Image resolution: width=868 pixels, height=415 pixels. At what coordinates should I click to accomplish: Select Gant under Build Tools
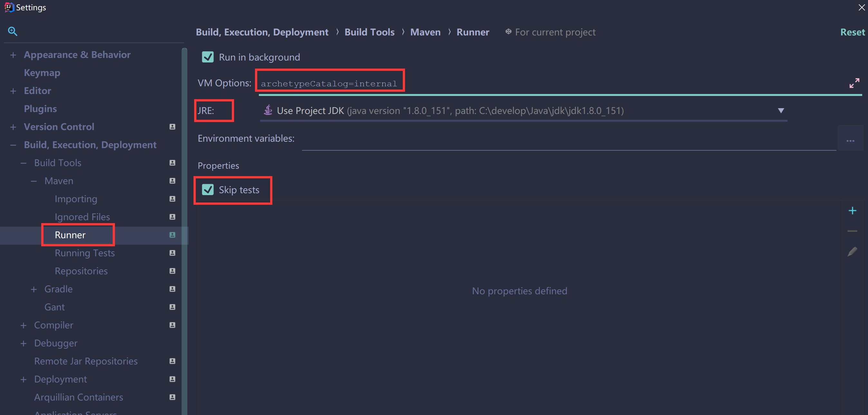click(54, 307)
